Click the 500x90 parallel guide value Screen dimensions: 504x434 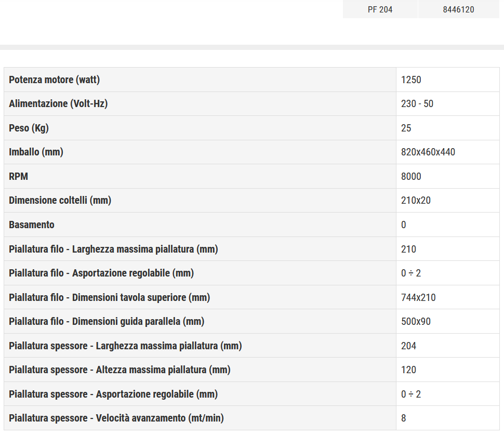(x=416, y=321)
